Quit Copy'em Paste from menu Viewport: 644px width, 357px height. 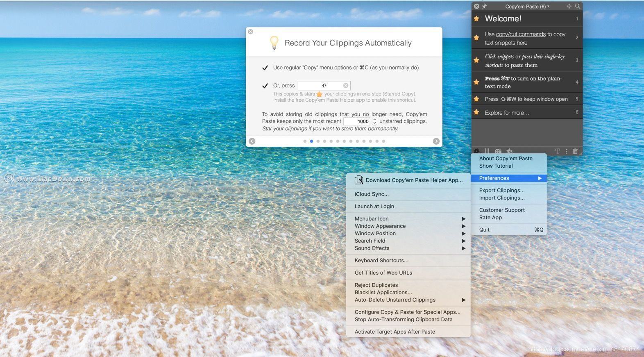pyautogui.click(x=509, y=230)
